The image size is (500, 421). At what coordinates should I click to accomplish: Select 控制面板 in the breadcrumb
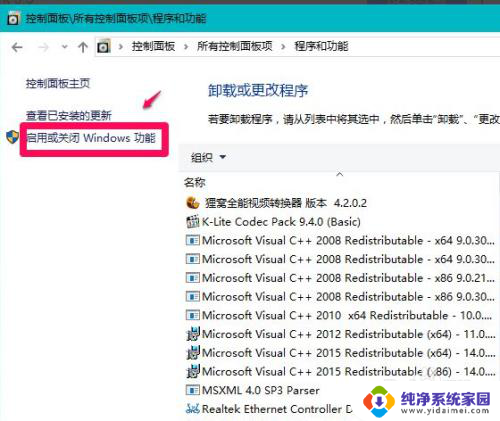(x=153, y=46)
